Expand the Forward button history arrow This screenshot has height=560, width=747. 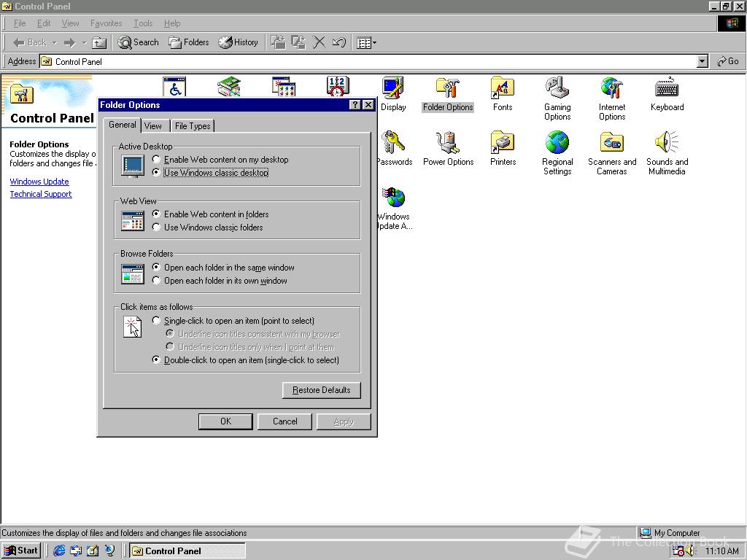pos(85,43)
